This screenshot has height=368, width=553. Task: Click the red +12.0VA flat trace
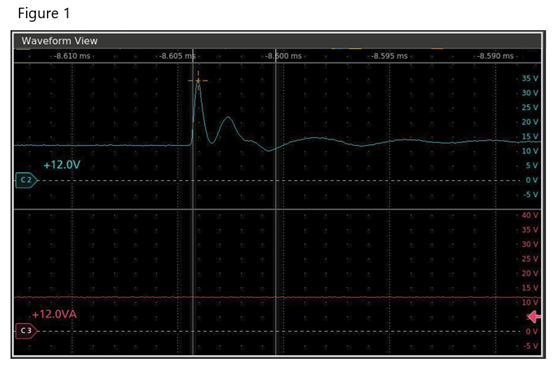(x=277, y=297)
